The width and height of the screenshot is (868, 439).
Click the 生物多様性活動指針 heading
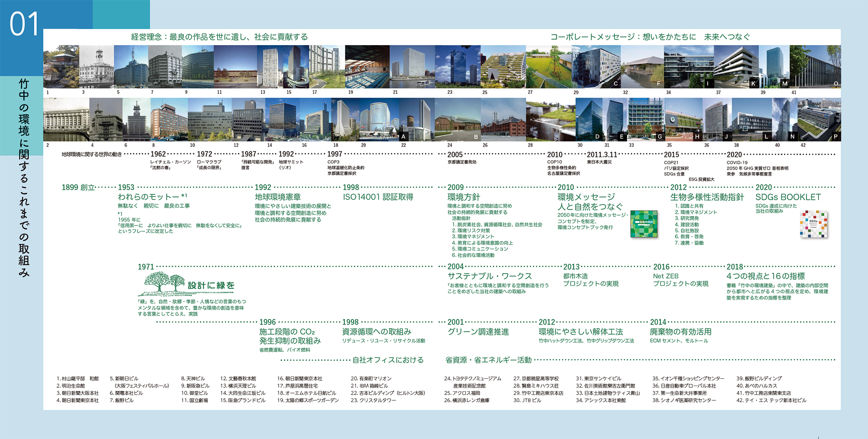(x=707, y=197)
